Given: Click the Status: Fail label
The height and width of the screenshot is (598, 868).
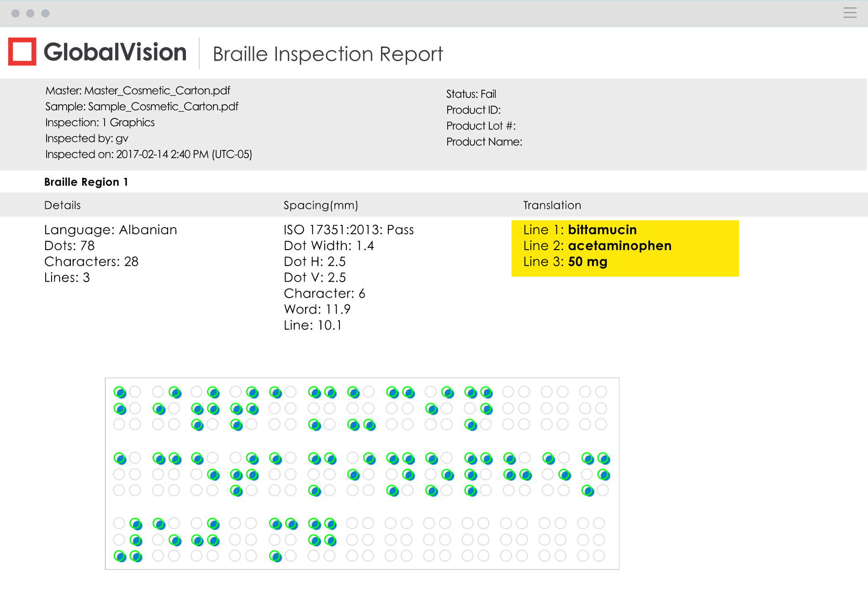Looking at the screenshot, I should click(x=471, y=94).
